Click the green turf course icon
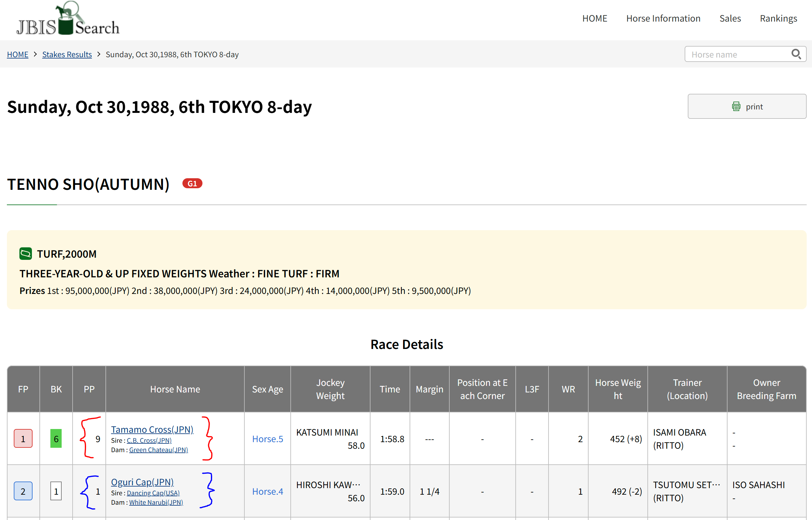The image size is (812, 520). click(x=26, y=254)
